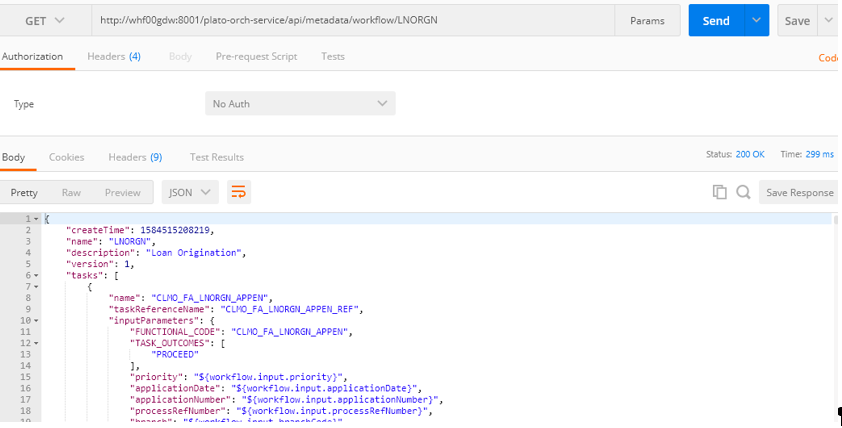Open the GET method dropdown

pos(45,20)
